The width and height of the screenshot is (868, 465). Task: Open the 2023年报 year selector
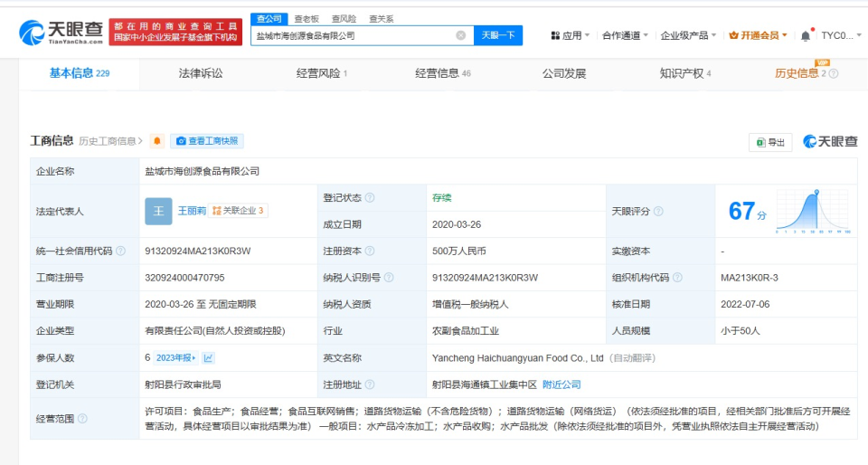point(175,358)
